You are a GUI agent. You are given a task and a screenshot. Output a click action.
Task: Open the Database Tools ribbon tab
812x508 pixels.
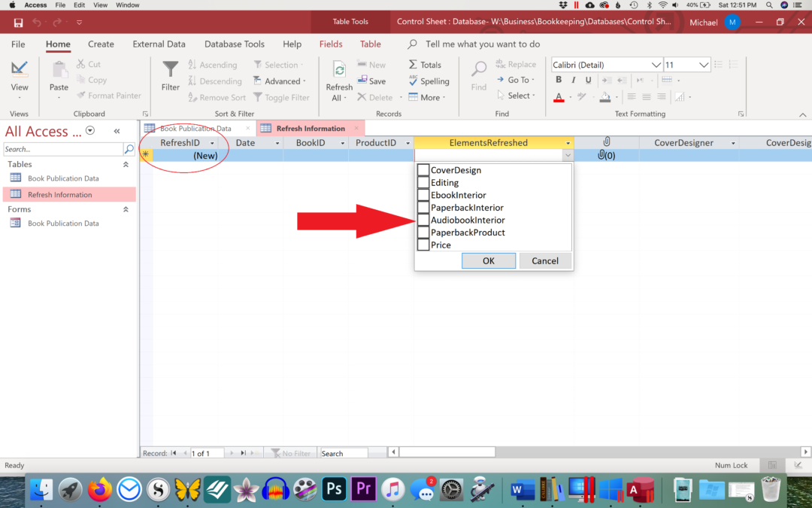(234, 44)
